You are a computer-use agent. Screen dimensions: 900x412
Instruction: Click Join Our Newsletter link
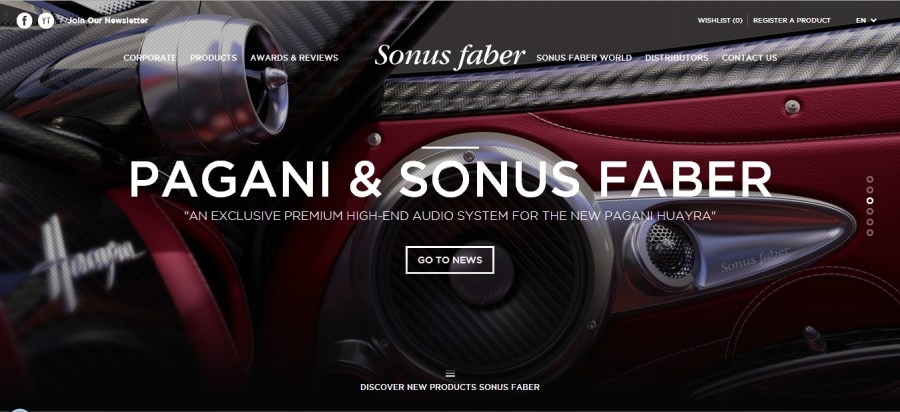coord(107,20)
